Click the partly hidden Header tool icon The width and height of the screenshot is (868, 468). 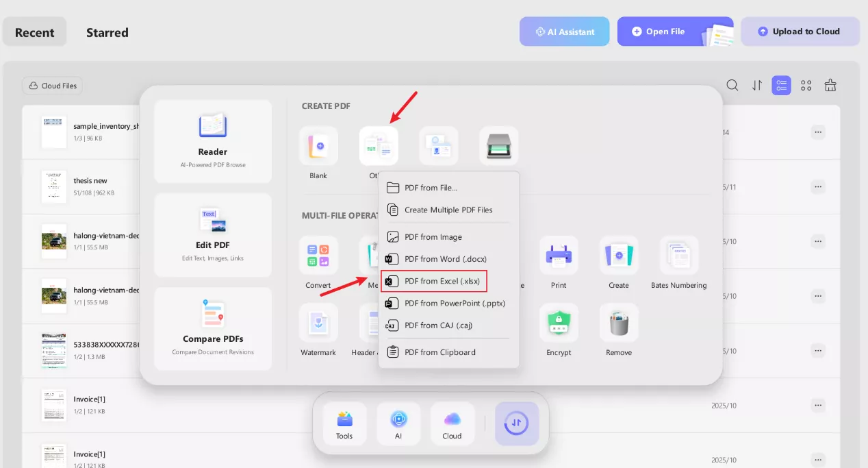tap(369, 323)
